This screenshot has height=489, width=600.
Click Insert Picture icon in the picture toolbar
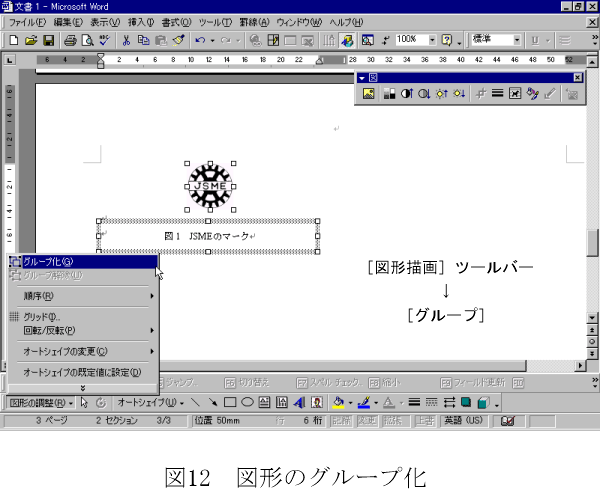point(368,93)
